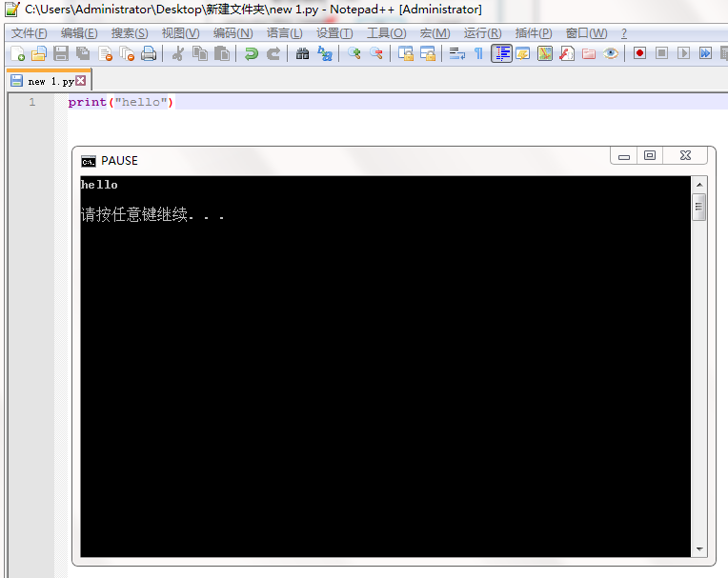Toggle the indent guide icon
This screenshot has height=578, width=728.
coord(501,54)
